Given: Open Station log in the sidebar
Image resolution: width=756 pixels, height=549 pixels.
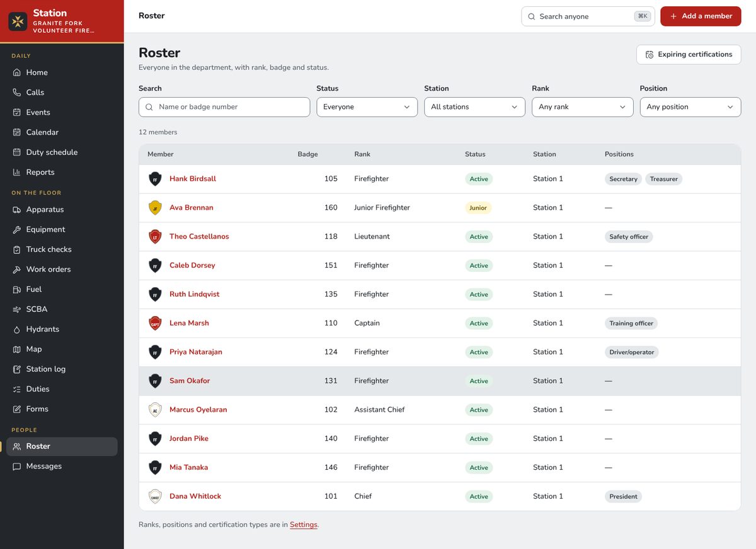Looking at the screenshot, I should (x=62, y=369).
